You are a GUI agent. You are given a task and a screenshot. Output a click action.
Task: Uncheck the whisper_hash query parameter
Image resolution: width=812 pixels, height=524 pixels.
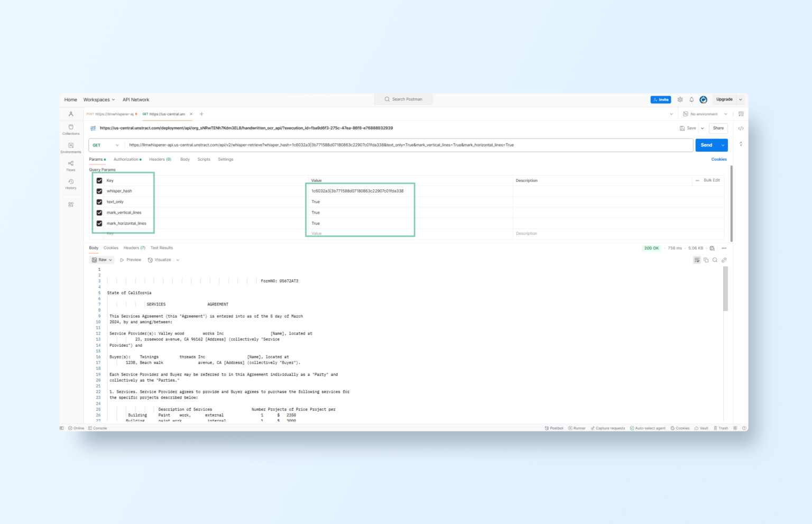pos(99,191)
